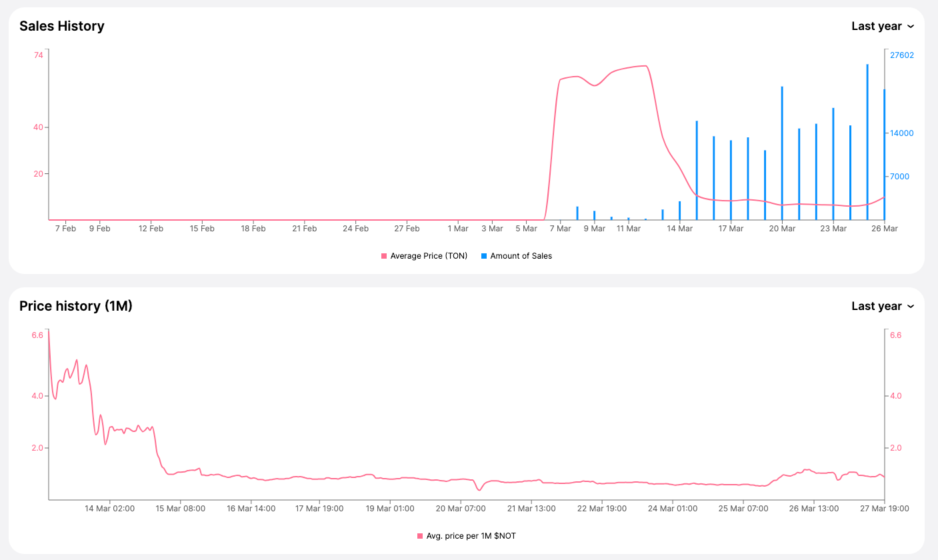
Task: Click the blue Amount of Sales legend square
Action: tap(484, 256)
